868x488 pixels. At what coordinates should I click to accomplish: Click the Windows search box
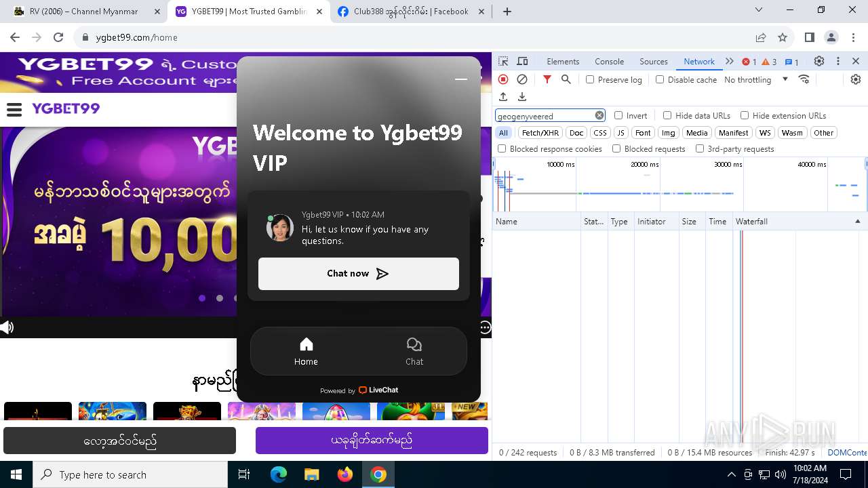point(130,474)
